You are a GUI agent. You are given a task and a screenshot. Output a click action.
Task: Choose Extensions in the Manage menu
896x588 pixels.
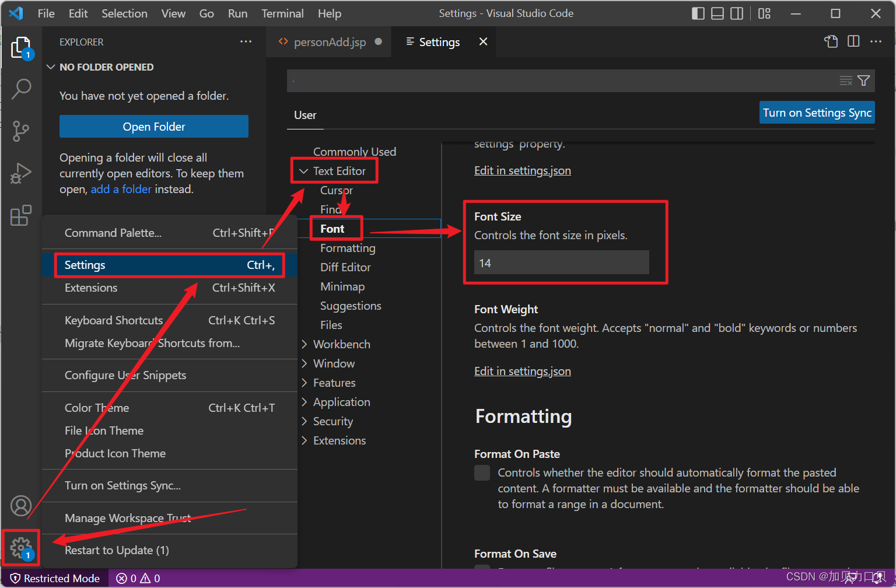point(169,288)
